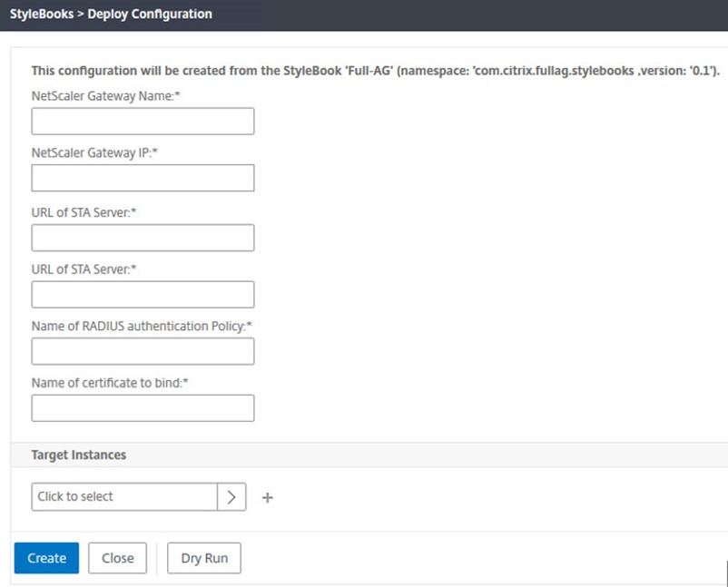Click the 'Name of certificate to bind' label
Viewport: 728px width, 587px height.
[x=109, y=383]
